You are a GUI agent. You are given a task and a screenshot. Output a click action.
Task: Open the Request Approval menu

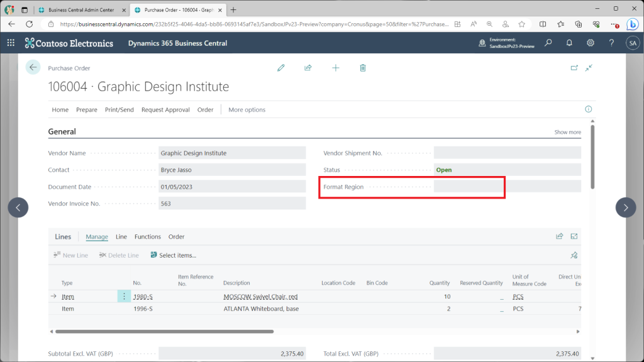click(x=165, y=109)
